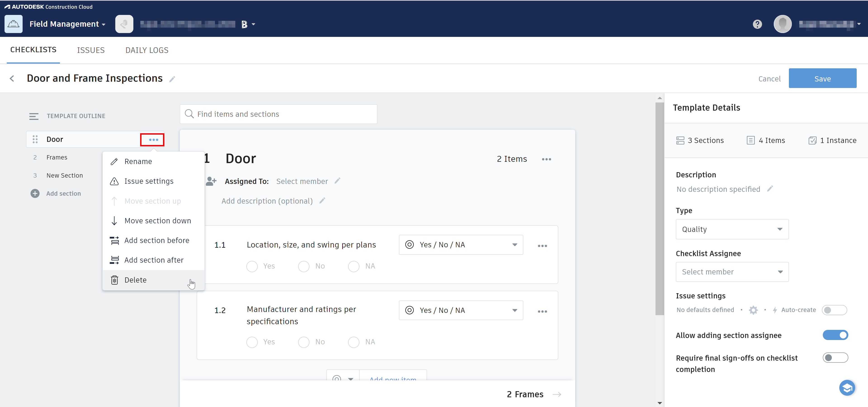
Task: Click pencil icon beside template title
Action: pyautogui.click(x=172, y=79)
